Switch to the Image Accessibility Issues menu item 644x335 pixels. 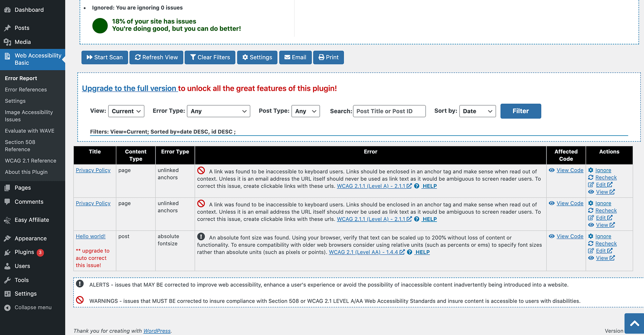[29, 116]
